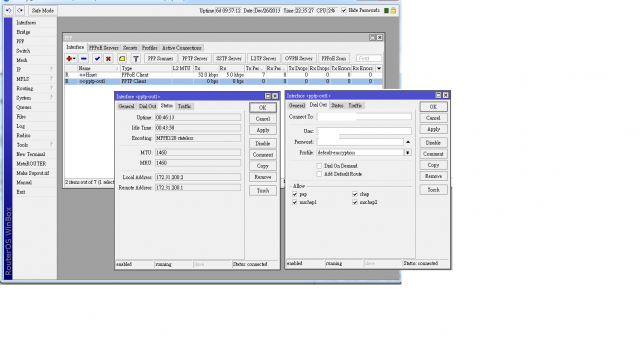The width and height of the screenshot is (640, 360).
Task: Enable the Dial On Demand checkbox
Action: click(319, 166)
